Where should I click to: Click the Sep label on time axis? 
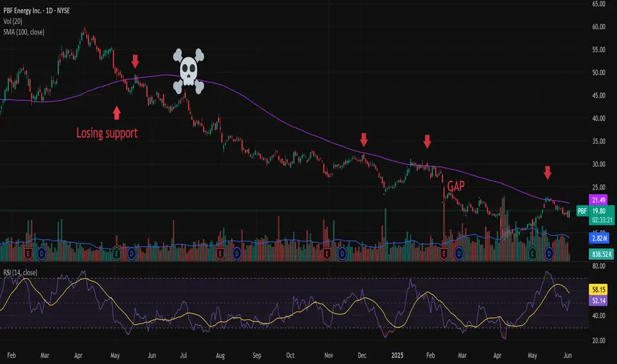click(257, 355)
